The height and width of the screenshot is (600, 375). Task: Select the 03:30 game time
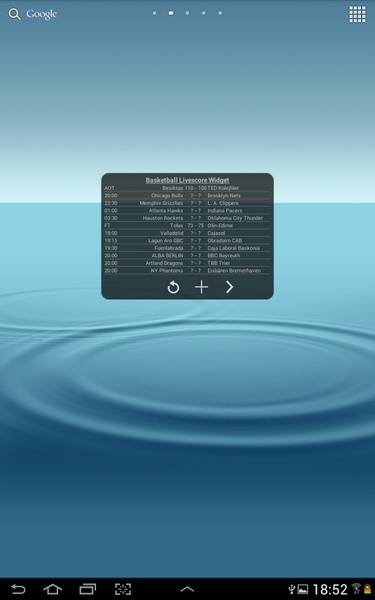[111, 218]
